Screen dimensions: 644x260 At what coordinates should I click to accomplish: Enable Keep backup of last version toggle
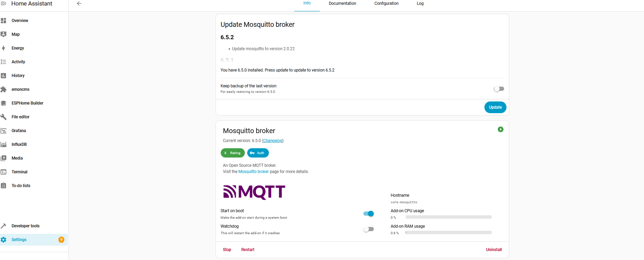(499, 89)
